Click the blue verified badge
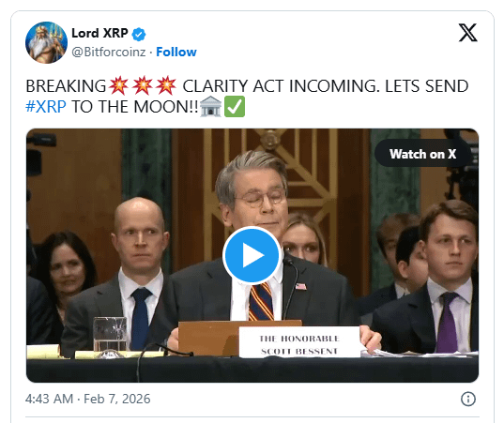Screen dimensions: 504x423 pyautogui.click(x=139, y=34)
